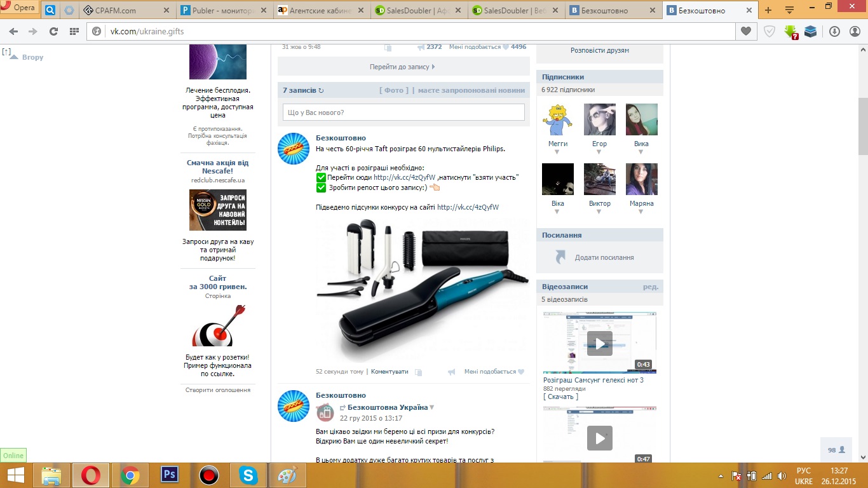Click the Скачать video link
Viewport: 868px width, 488px height.
(x=561, y=396)
